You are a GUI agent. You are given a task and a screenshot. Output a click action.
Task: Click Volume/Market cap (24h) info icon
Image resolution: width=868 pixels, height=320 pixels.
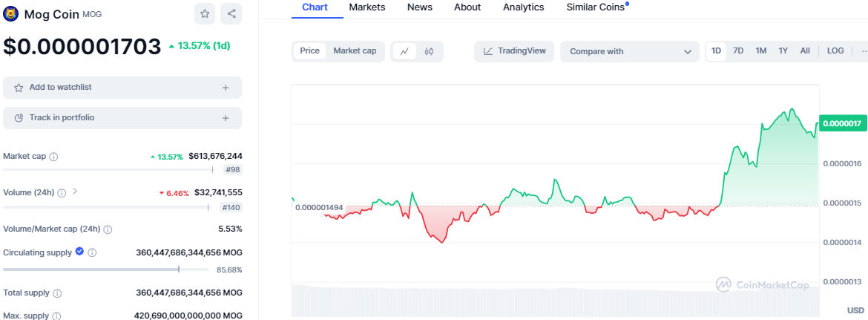tap(108, 229)
